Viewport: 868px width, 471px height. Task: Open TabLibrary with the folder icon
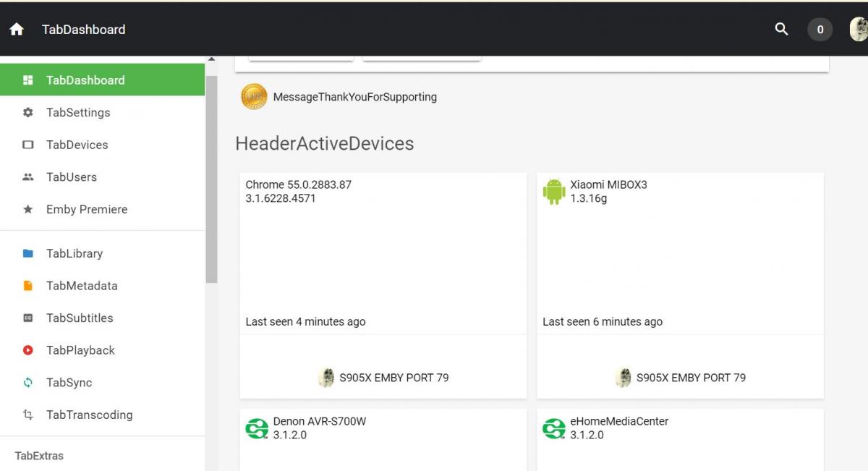tap(74, 253)
